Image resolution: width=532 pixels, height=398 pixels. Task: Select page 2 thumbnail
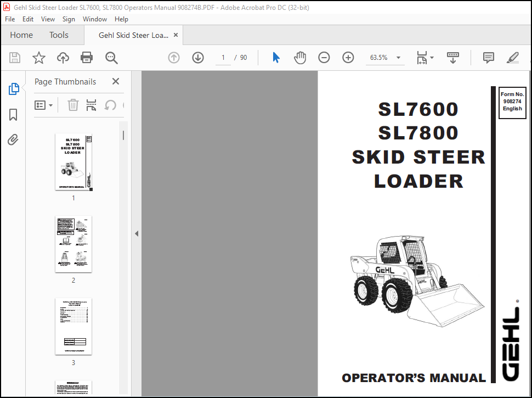tap(73, 244)
